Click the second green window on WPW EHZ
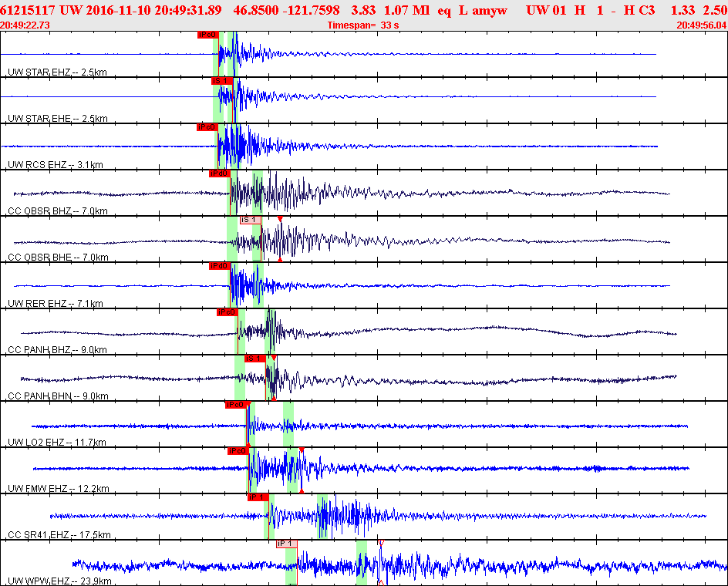 (362, 562)
